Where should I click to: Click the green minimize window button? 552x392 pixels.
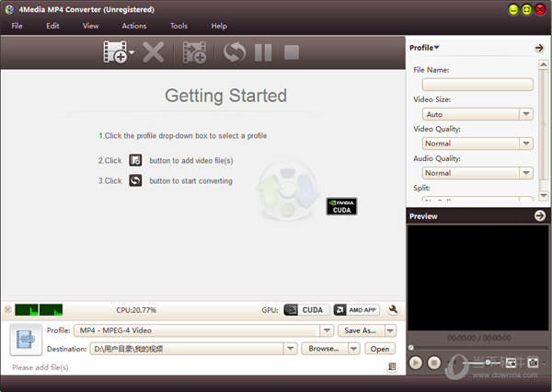coord(513,9)
